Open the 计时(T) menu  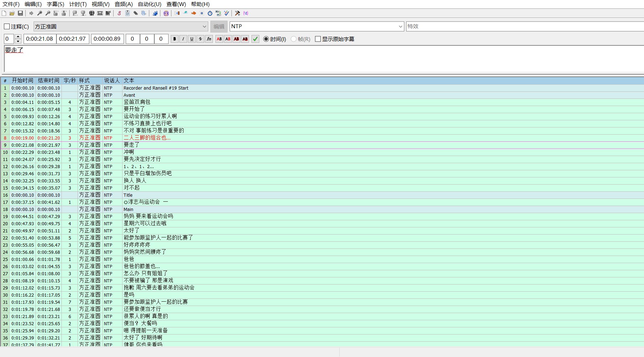[x=78, y=4]
